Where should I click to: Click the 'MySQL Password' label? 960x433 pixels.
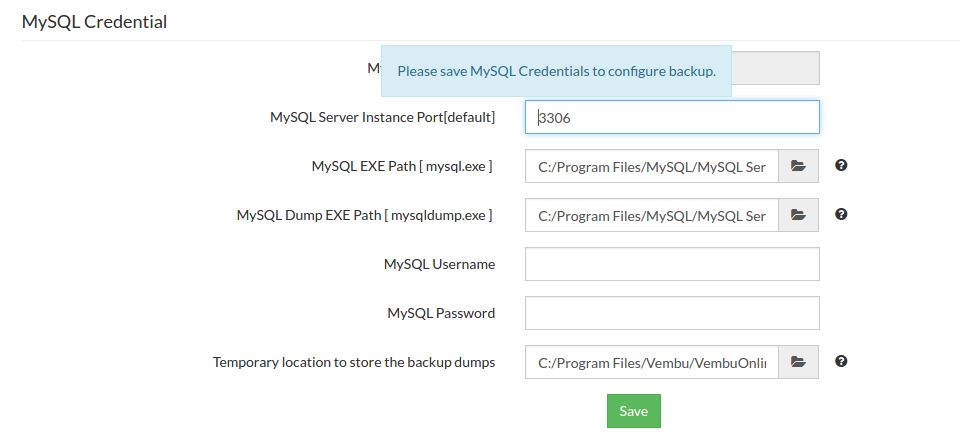[441, 313]
